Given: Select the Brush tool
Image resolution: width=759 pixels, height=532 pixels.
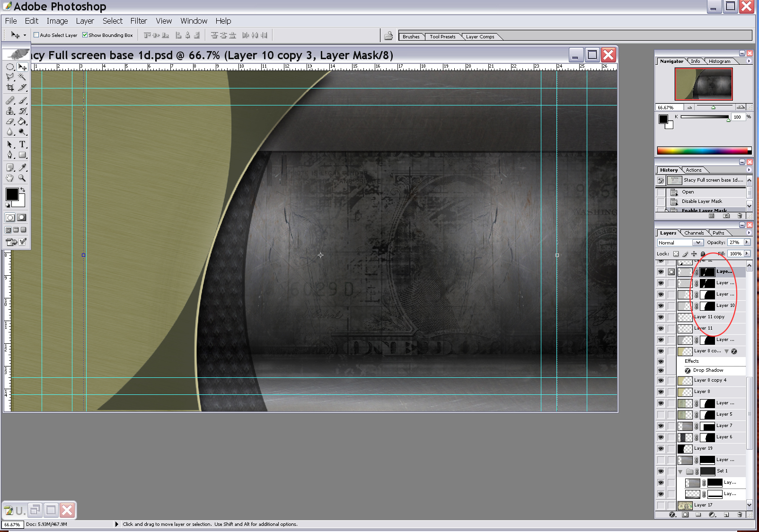Looking at the screenshot, I should click(x=22, y=100).
